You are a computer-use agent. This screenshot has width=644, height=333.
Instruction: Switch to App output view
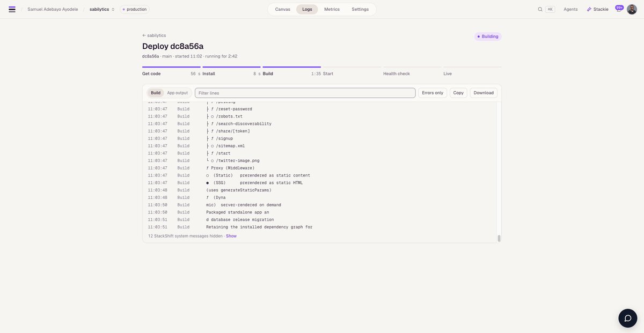178,93
